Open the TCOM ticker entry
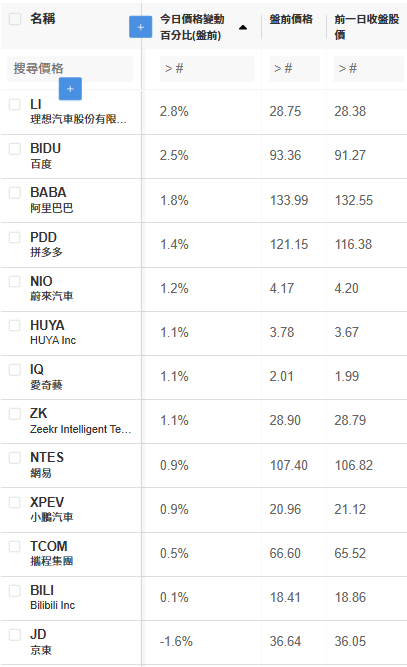This screenshot has width=407, height=667. coord(49,546)
